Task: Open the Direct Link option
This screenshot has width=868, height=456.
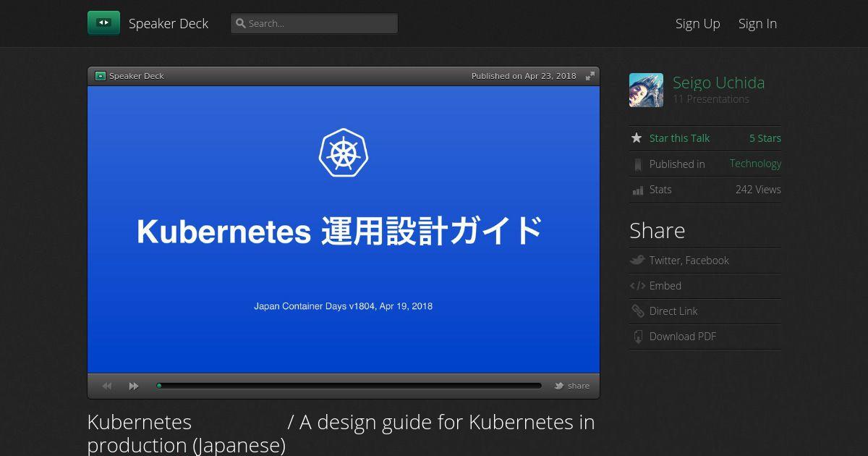Action: tap(673, 311)
